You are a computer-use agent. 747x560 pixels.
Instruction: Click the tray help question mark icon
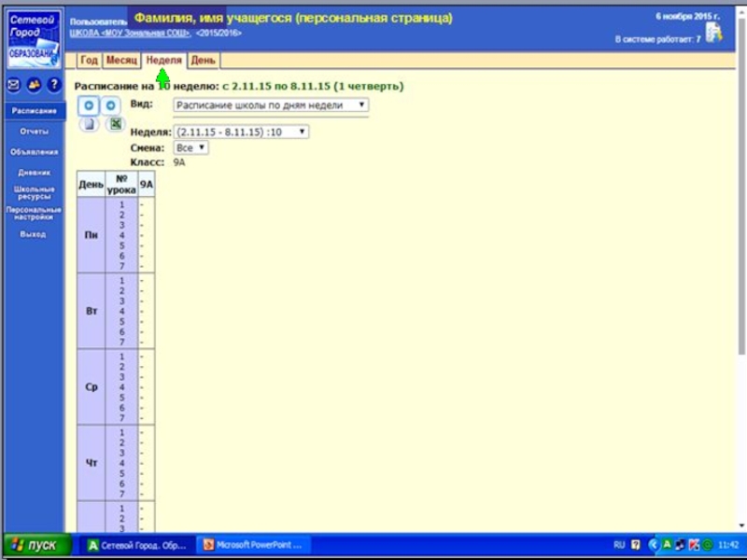click(636, 545)
